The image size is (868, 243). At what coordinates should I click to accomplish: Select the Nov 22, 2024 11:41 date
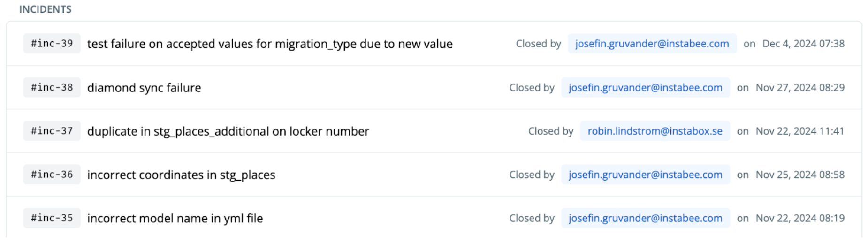(800, 131)
